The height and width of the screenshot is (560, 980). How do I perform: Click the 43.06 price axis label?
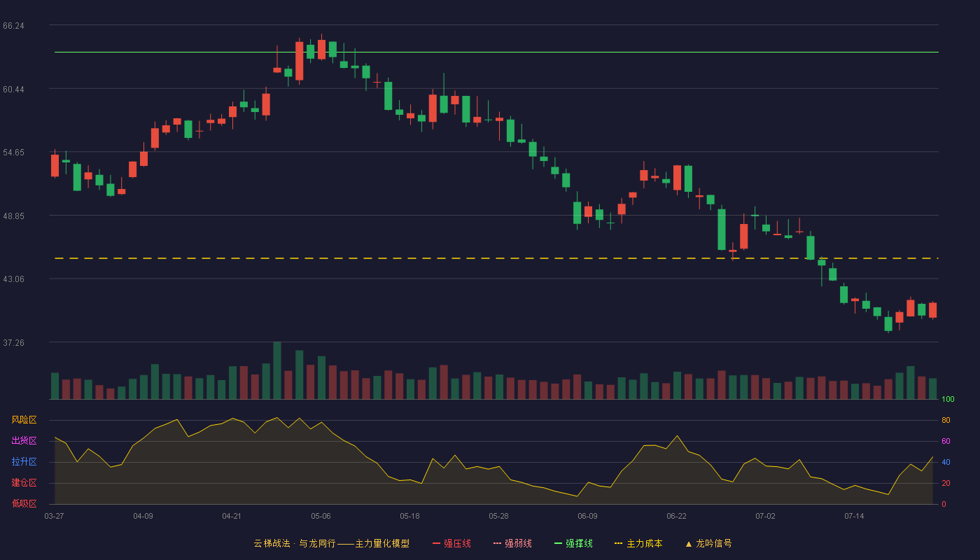tap(13, 279)
